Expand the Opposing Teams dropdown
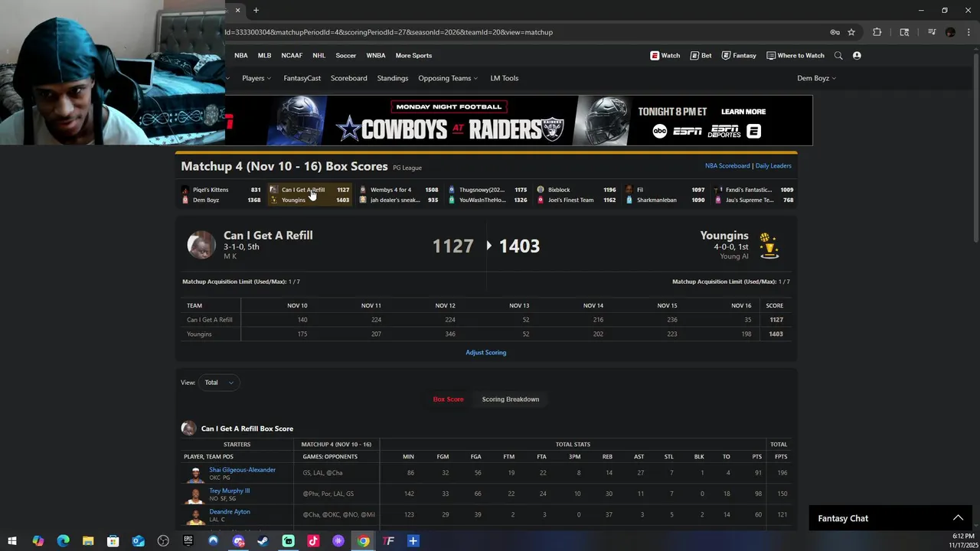The width and height of the screenshot is (980, 551). point(448,78)
